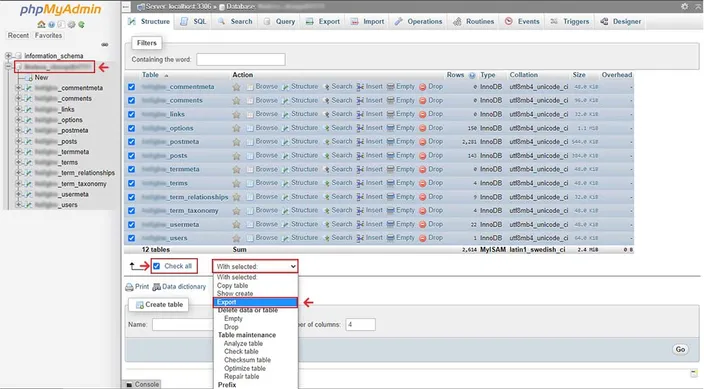The image size is (704, 389).
Task: Expand _options node in navigation tree
Action: click(x=18, y=120)
